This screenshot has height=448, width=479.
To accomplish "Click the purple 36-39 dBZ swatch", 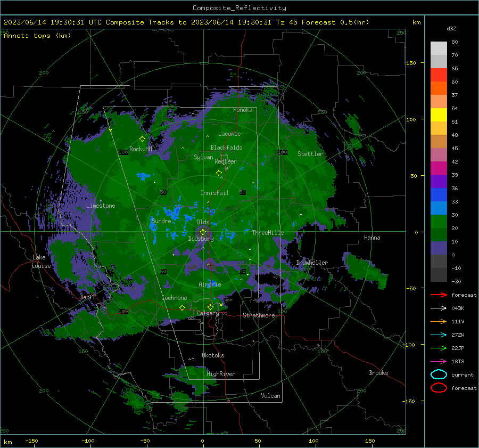I will 439,181.
